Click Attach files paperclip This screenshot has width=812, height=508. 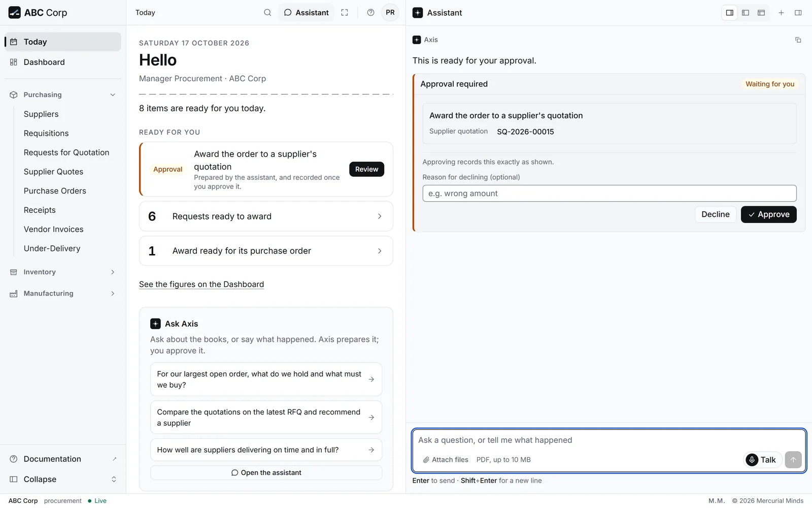click(x=446, y=460)
